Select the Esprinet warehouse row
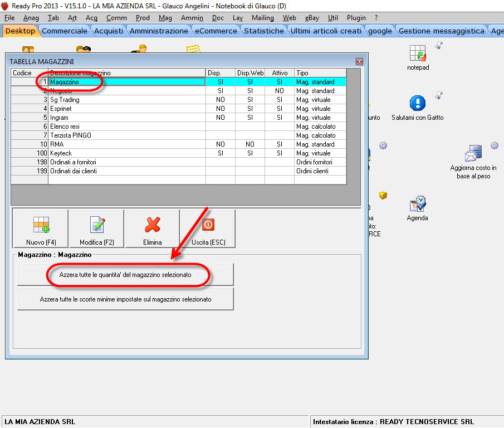504x428 pixels. [179, 109]
